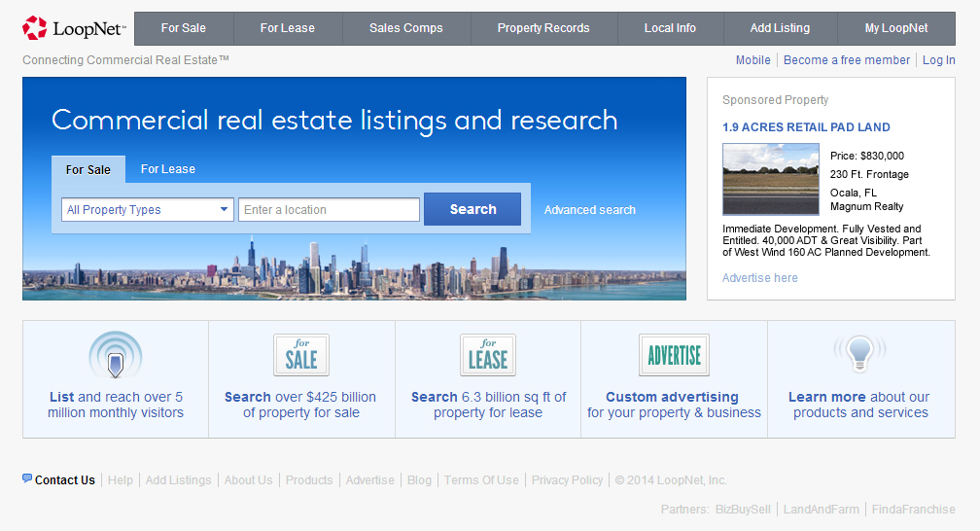Click the sponsored property land thumbnail

point(771,179)
